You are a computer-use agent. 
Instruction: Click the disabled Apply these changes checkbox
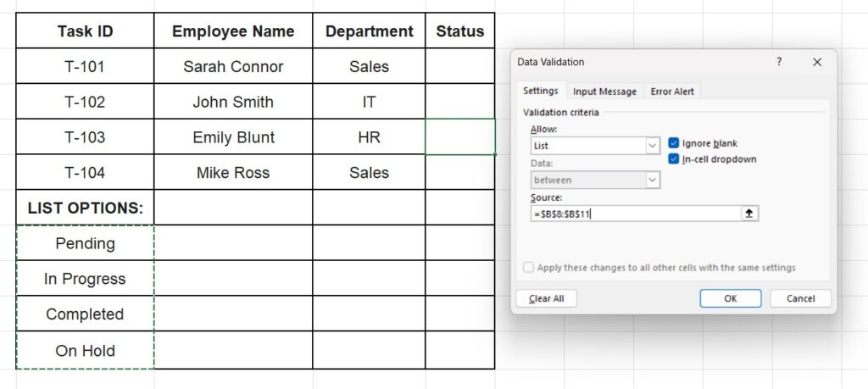point(529,268)
